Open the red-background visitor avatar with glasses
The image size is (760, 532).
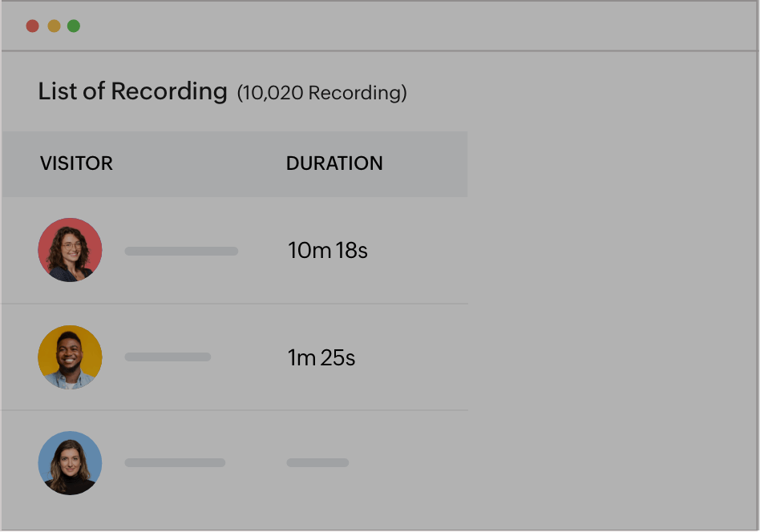pos(70,250)
